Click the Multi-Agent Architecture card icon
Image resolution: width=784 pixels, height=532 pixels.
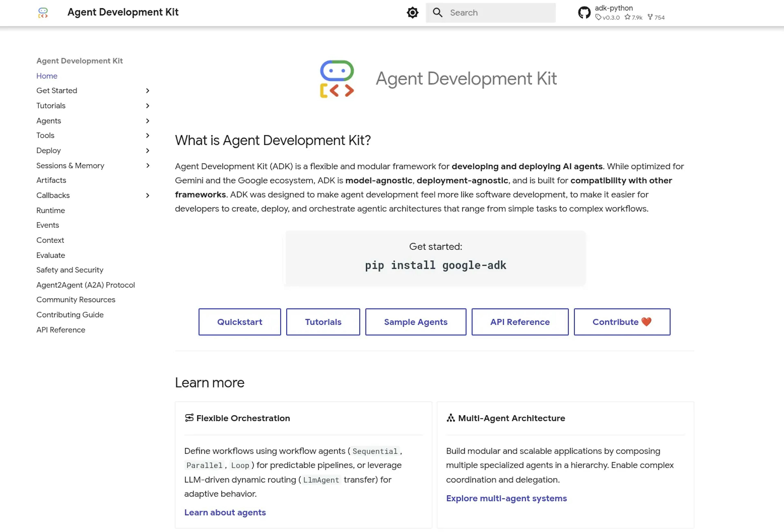click(451, 418)
